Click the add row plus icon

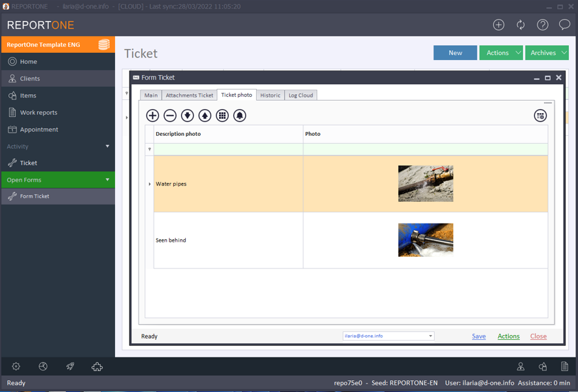(152, 116)
